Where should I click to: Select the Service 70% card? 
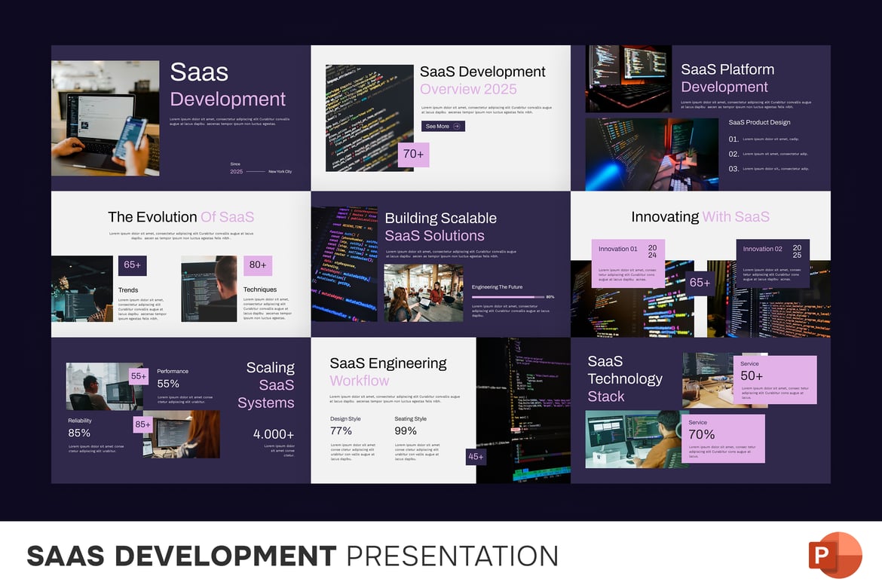click(x=724, y=438)
